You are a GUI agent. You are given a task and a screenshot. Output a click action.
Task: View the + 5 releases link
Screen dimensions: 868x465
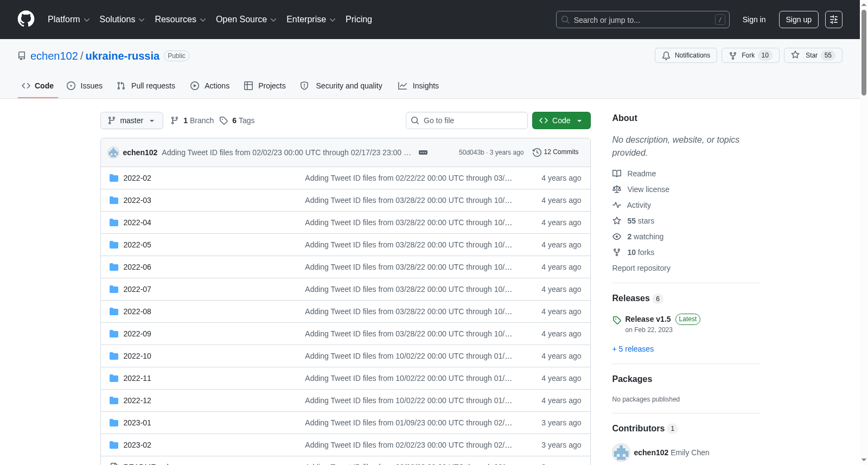coord(633,349)
